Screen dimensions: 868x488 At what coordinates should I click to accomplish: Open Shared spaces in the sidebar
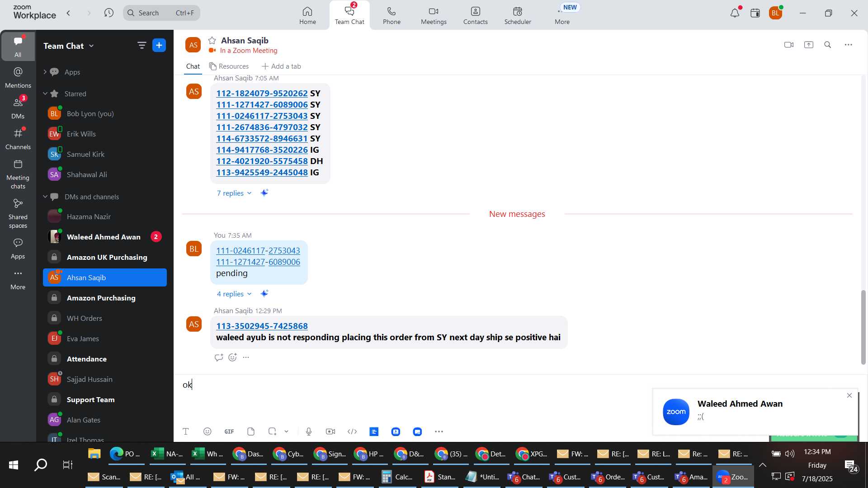18,213
